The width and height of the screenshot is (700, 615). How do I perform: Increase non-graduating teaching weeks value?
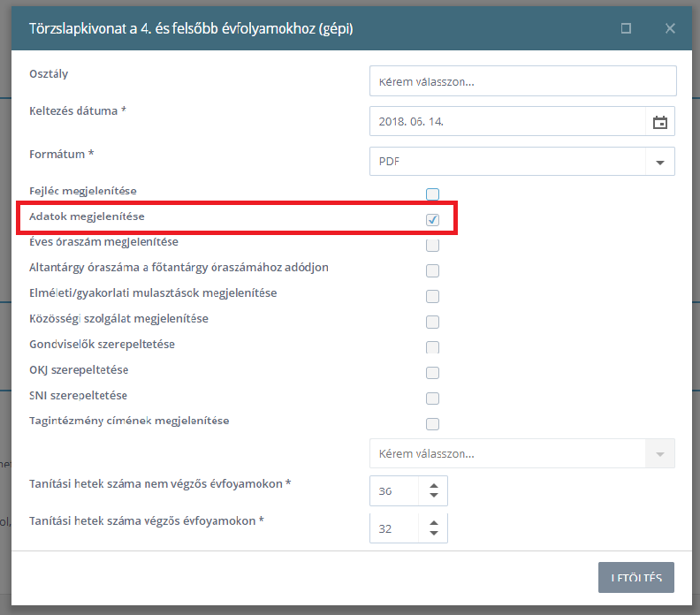(x=433, y=486)
